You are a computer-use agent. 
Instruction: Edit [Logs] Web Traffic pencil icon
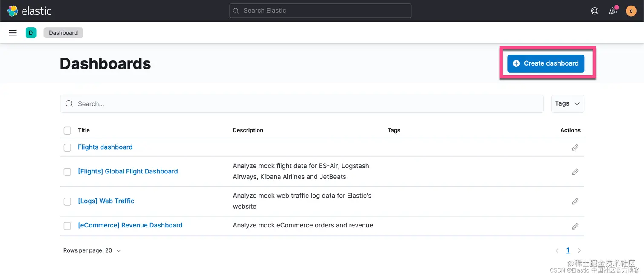(575, 201)
